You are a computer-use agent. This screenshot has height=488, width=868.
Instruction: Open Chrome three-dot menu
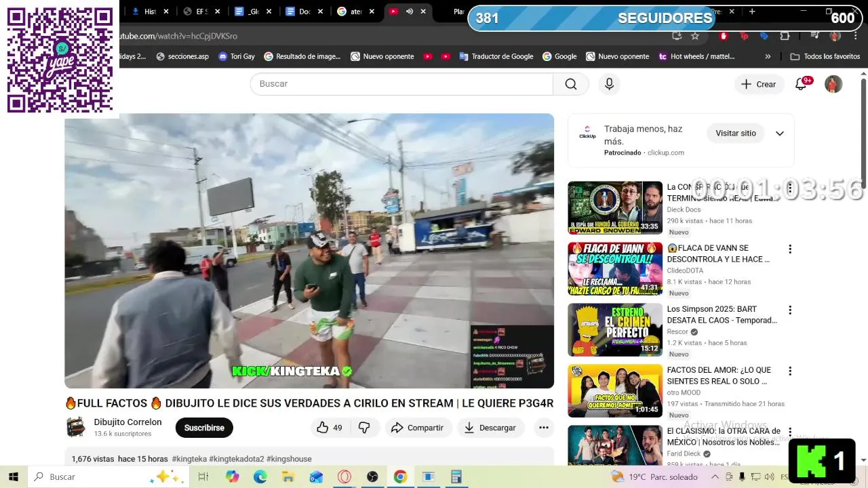point(854,36)
